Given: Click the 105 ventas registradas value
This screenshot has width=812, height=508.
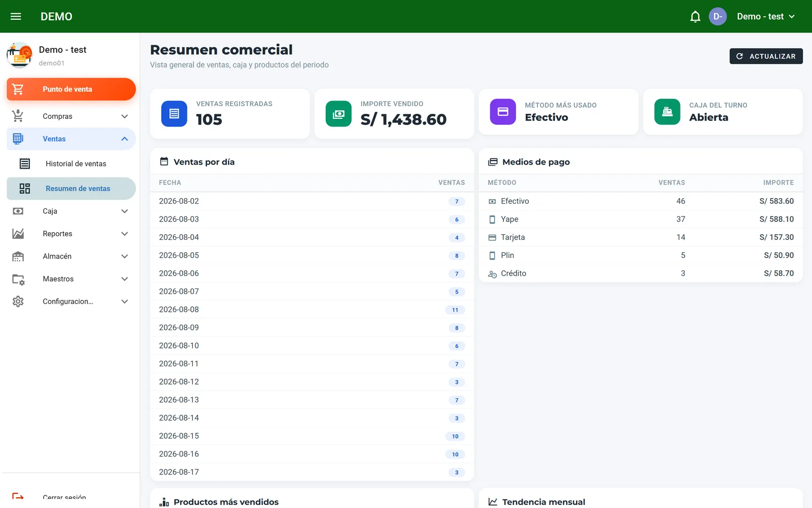Looking at the screenshot, I should click(x=209, y=119).
